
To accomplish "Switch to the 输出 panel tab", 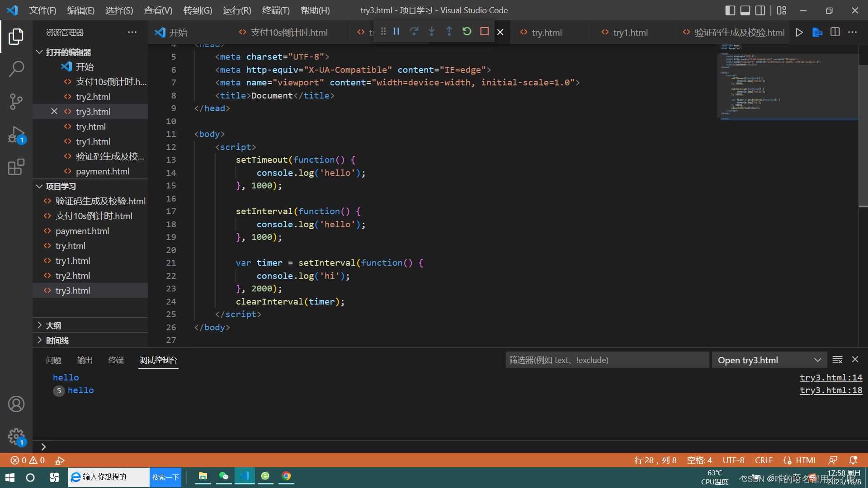I will pos(85,360).
